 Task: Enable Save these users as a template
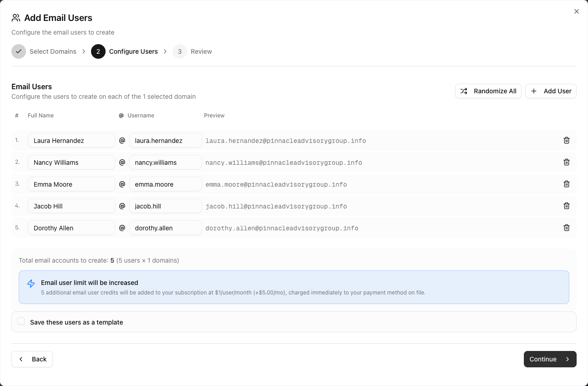point(21,321)
